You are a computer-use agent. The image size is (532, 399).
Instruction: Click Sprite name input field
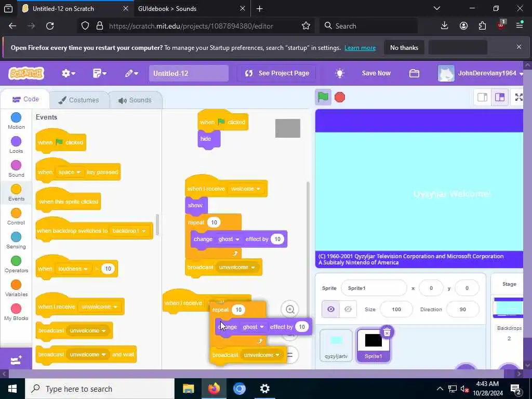tap(374, 288)
